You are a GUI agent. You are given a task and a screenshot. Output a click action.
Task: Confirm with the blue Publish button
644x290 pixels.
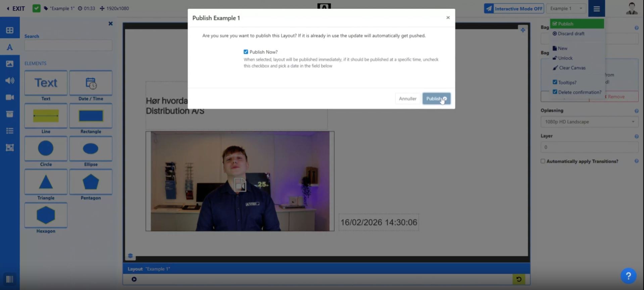(436, 99)
